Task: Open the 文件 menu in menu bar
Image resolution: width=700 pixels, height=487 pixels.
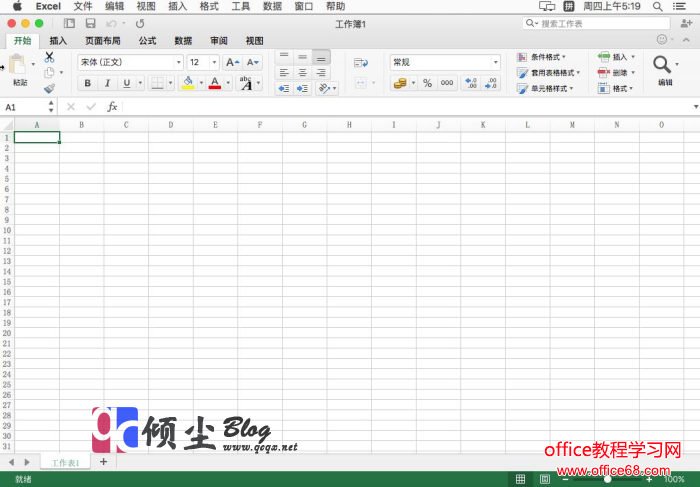Action: (x=83, y=6)
